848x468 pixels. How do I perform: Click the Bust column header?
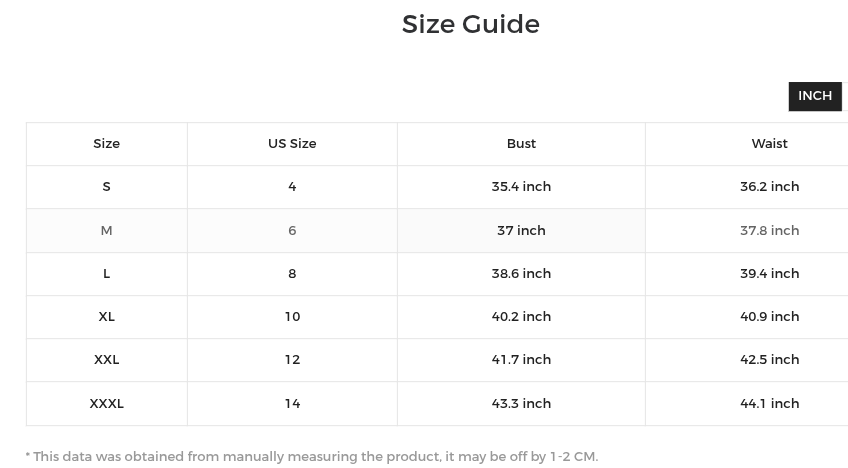point(521,144)
